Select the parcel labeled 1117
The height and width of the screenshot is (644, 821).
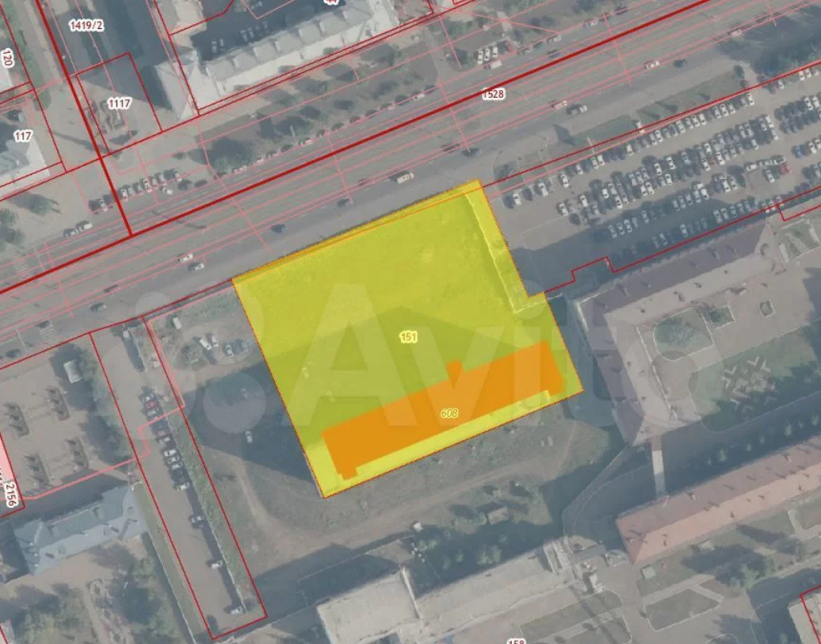[118, 103]
